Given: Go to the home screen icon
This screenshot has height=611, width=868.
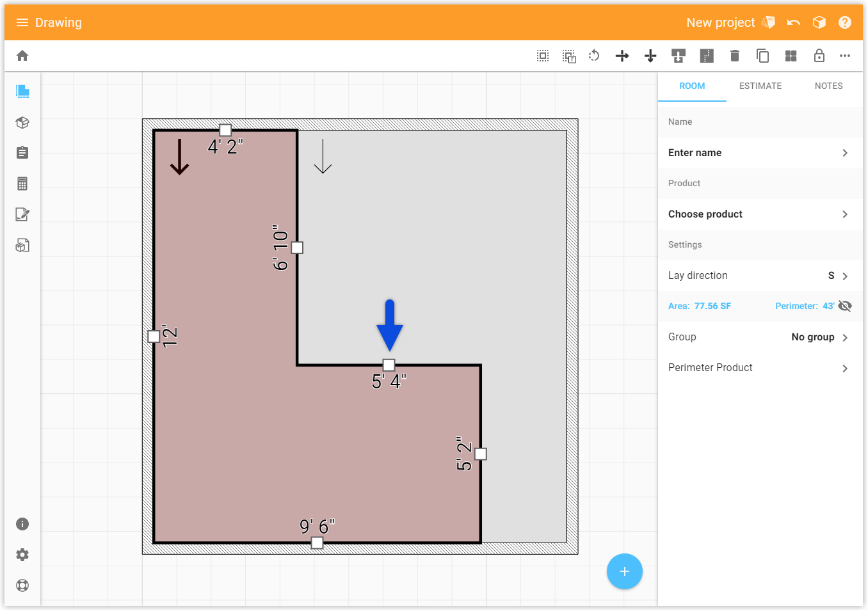Looking at the screenshot, I should coord(22,56).
